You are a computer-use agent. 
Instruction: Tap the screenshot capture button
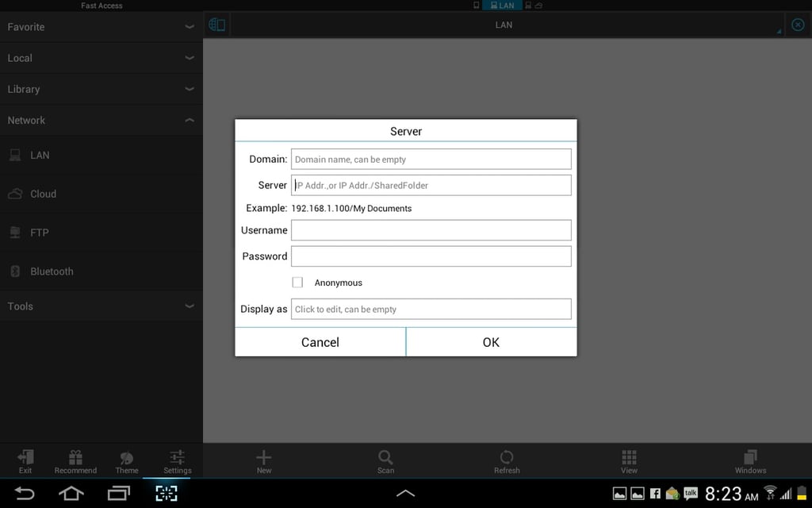tap(167, 494)
